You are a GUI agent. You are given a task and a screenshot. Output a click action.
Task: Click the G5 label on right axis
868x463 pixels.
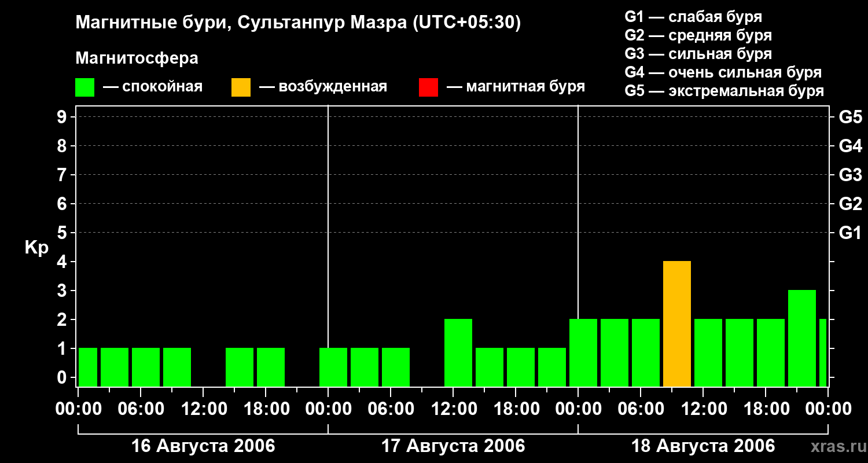[850, 117]
